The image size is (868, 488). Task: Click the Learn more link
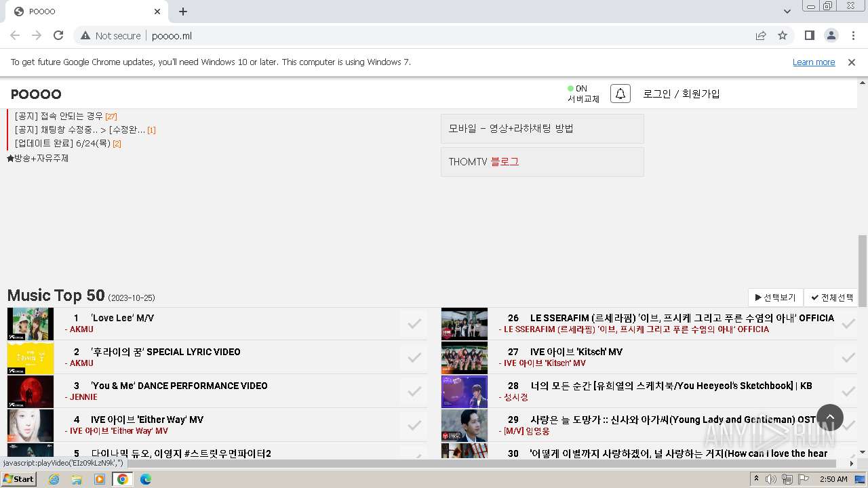coord(814,62)
